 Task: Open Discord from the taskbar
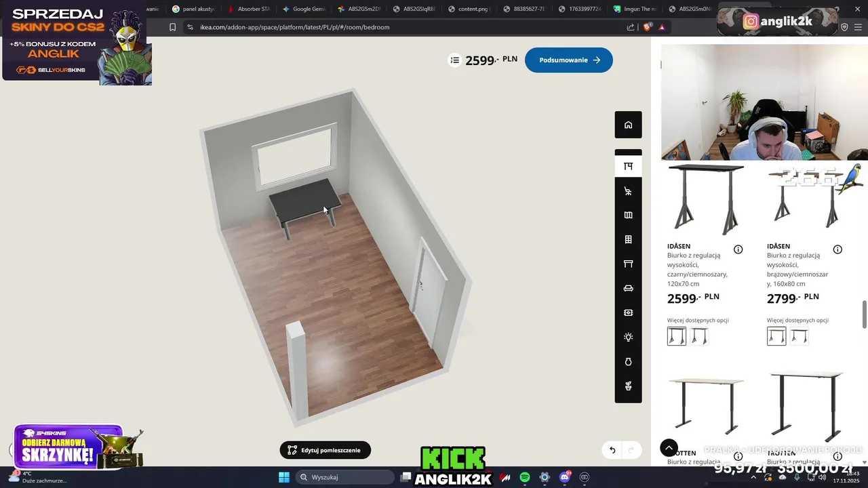tap(564, 477)
